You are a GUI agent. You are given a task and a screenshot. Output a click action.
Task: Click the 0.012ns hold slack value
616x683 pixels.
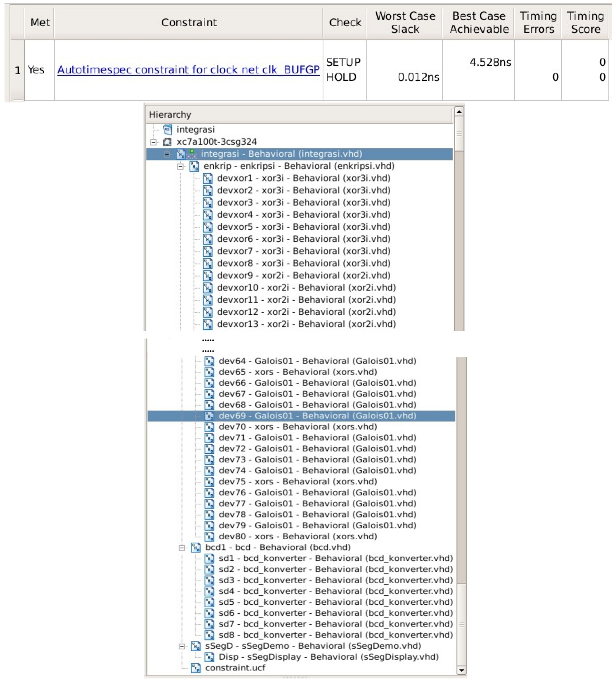(418, 77)
